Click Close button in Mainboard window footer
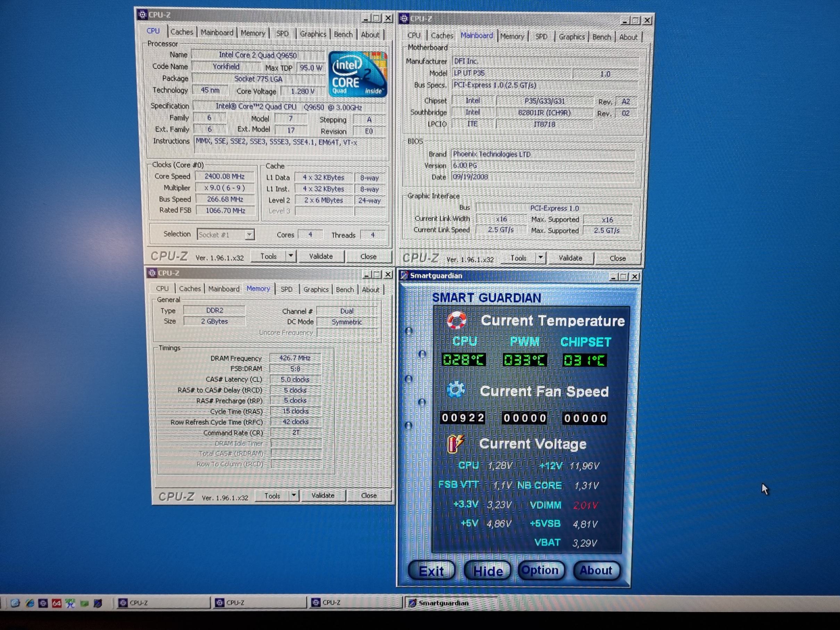This screenshot has width=840, height=630. click(x=617, y=258)
